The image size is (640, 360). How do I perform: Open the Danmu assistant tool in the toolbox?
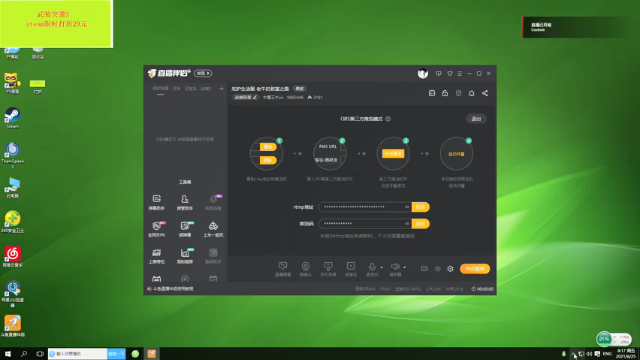point(157,202)
